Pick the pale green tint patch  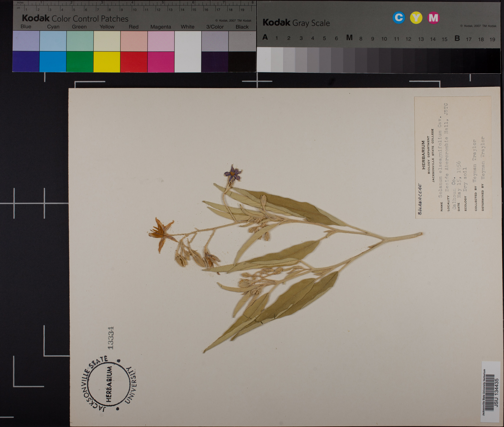pyautogui.click(x=80, y=41)
